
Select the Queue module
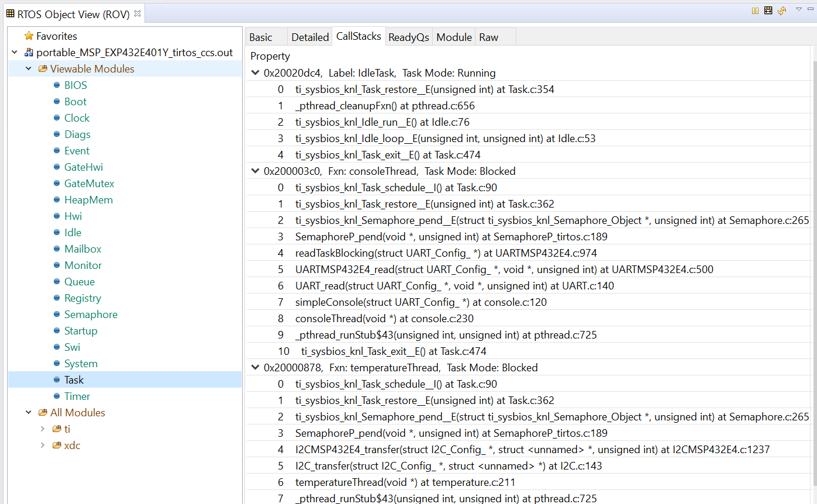click(x=80, y=282)
